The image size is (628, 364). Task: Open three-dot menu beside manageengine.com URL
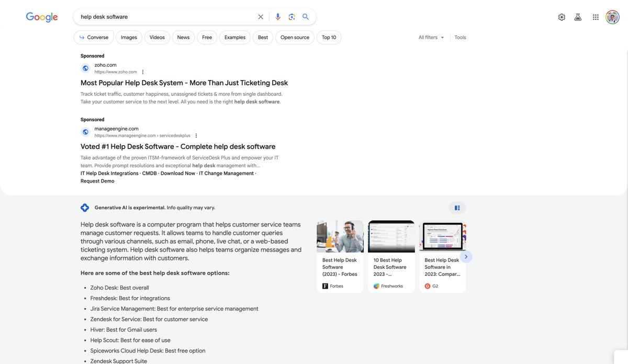point(196,136)
